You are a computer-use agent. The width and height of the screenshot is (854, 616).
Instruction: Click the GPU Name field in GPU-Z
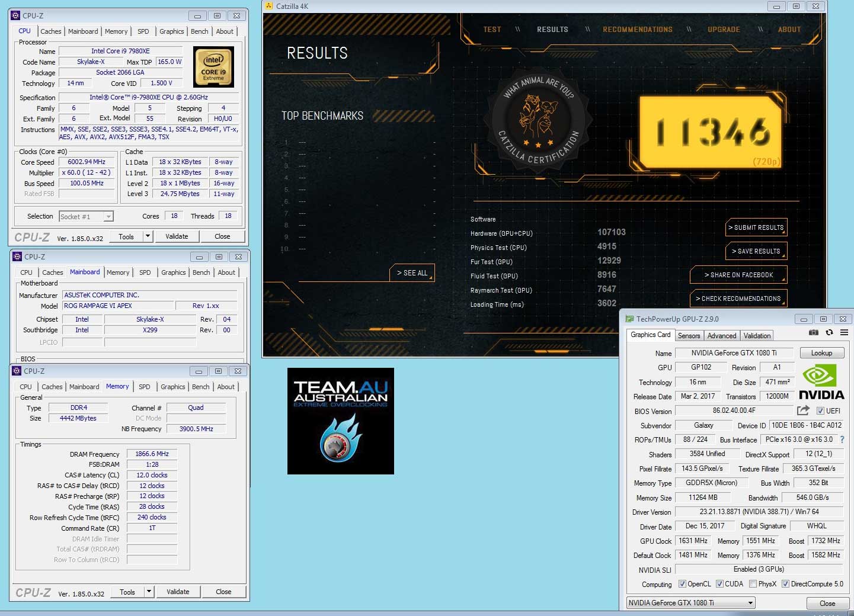tap(734, 353)
